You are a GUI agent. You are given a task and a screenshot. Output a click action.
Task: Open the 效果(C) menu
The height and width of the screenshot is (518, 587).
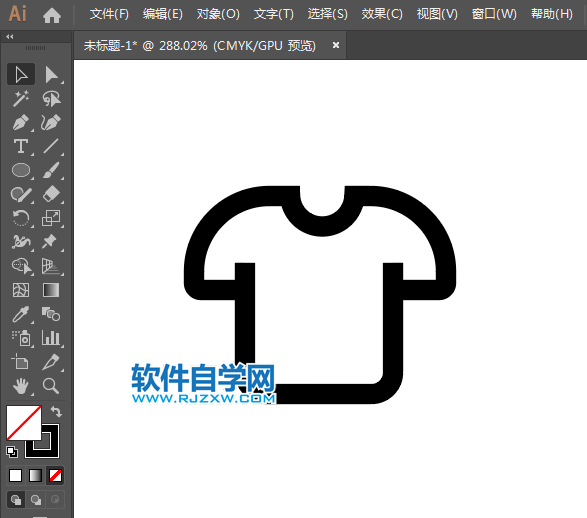click(x=382, y=14)
